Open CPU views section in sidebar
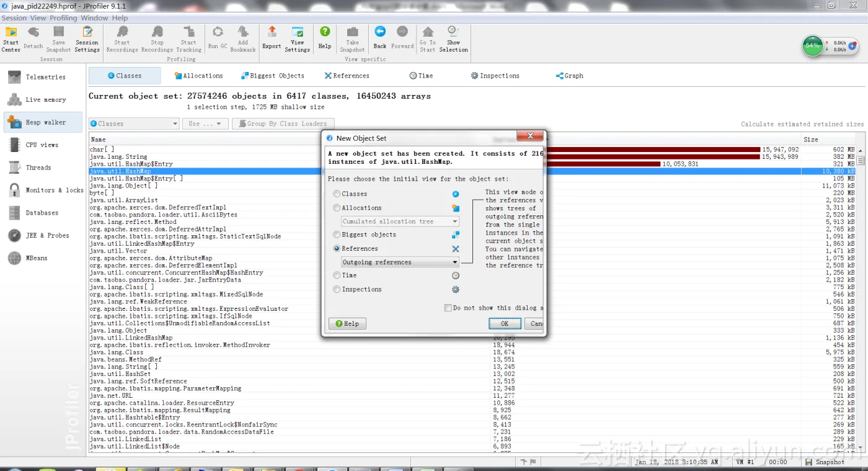Image resolution: width=868 pixels, height=471 pixels. 43,145
